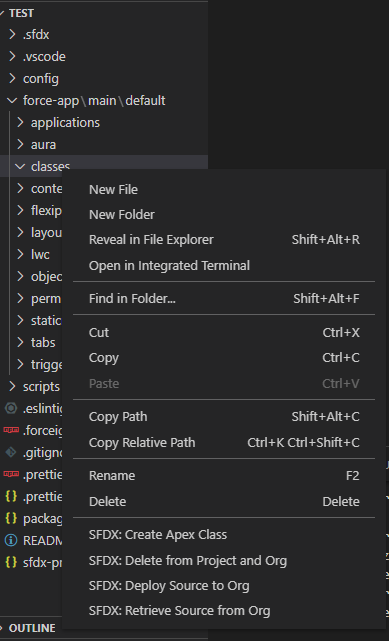Image resolution: width=389 pixels, height=641 pixels.
Task: Select the aura folder row
Action: [x=104, y=144]
